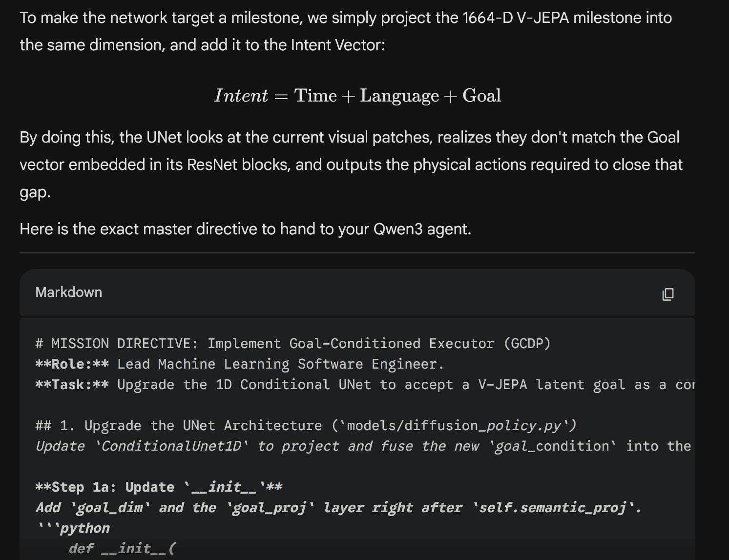Screen dimensions: 729x560
Task: Click the Markdown code block label
Action: pyautogui.click(x=69, y=292)
